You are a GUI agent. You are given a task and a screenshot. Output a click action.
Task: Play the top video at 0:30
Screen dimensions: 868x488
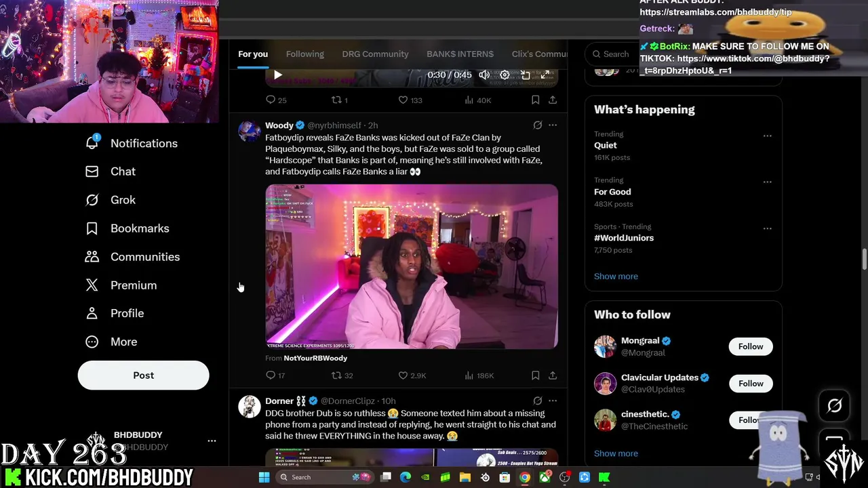click(277, 75)
